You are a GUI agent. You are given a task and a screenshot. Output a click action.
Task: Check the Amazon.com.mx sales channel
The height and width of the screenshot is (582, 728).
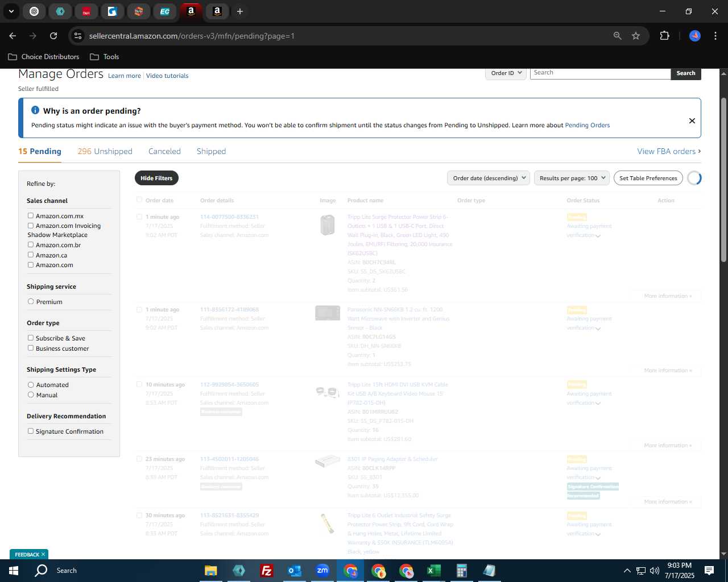click(x=31, y=215)
